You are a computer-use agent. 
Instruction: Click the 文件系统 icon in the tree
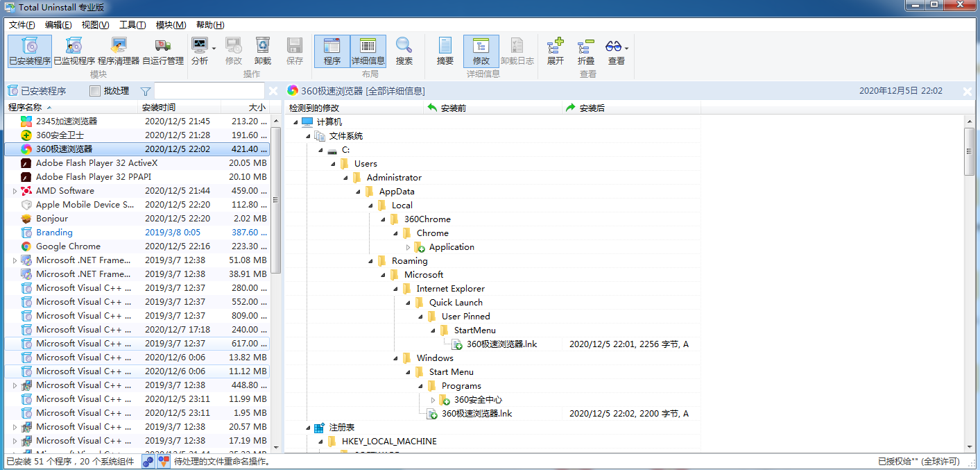coord(320,136)
